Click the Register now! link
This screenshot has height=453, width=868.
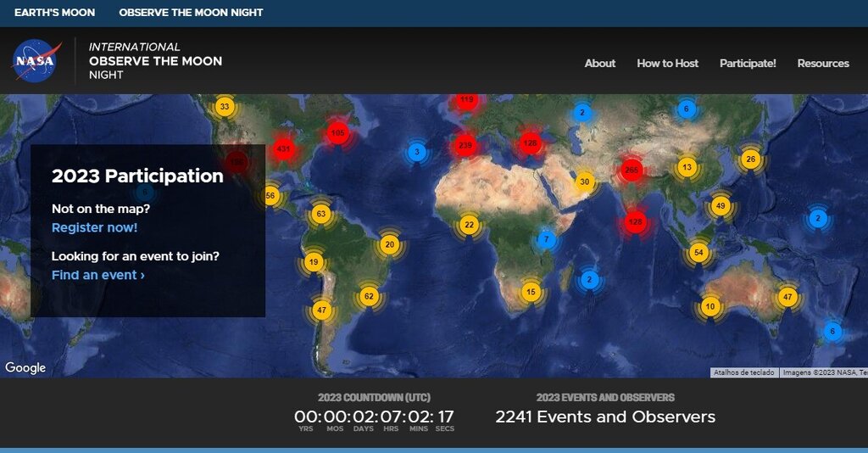[94, 227]
